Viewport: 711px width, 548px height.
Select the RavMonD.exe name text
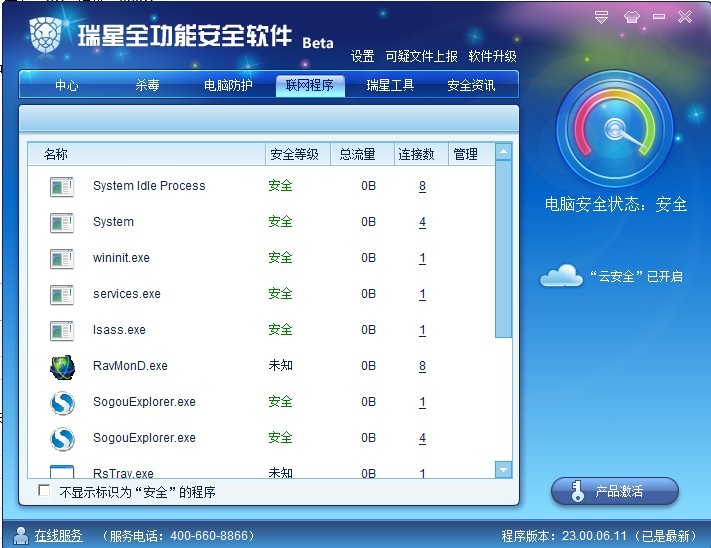(130, 366)
